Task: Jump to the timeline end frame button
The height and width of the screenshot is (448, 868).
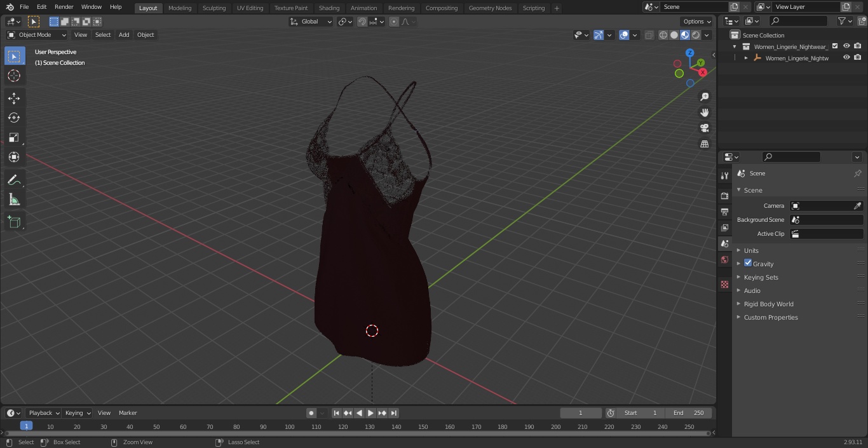Action: [x=393, y=413]
